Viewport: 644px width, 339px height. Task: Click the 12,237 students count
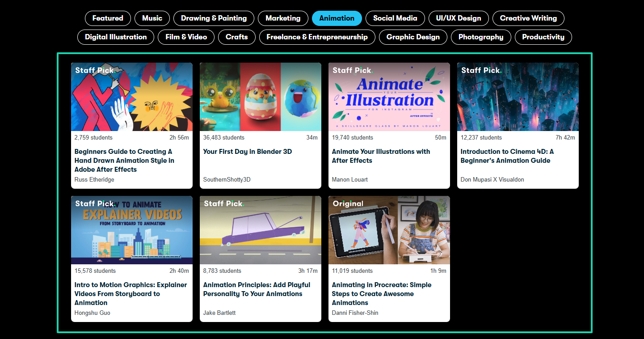pos(481,137)
